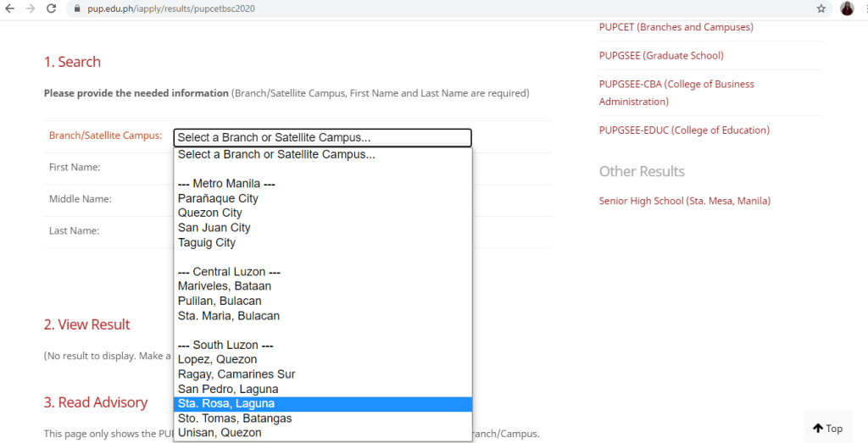Screen dimensions: 868x443
Task: Click the address bar URL
Action: click(x=170, y=8)
